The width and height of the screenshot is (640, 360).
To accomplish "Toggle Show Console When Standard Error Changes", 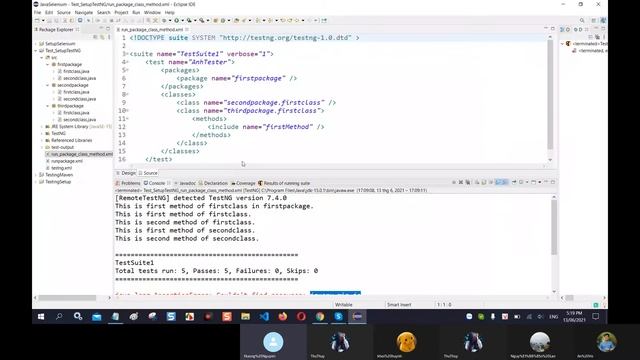I will coord(504,182).
